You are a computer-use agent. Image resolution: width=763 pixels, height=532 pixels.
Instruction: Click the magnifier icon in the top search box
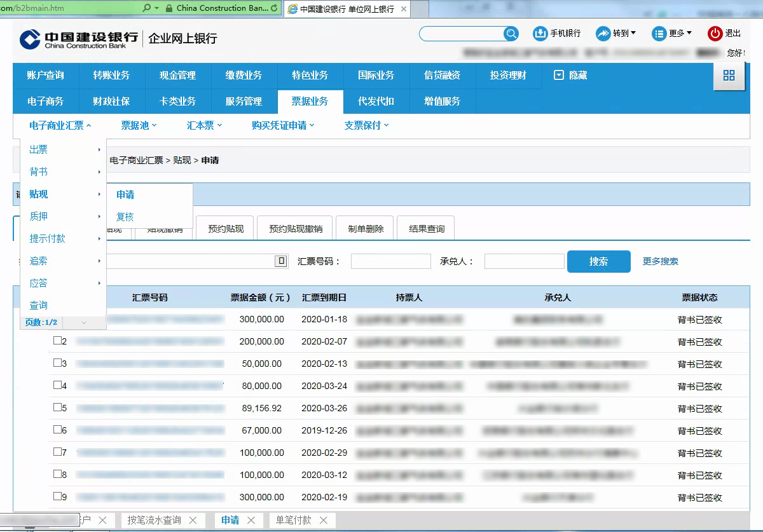tap(511, 34)
